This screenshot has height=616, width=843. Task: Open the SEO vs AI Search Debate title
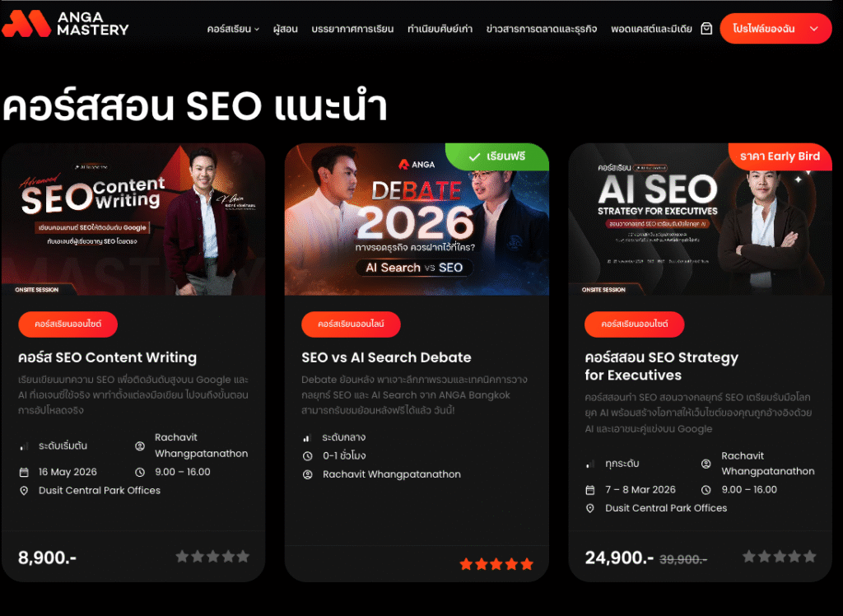pos(386,357)
